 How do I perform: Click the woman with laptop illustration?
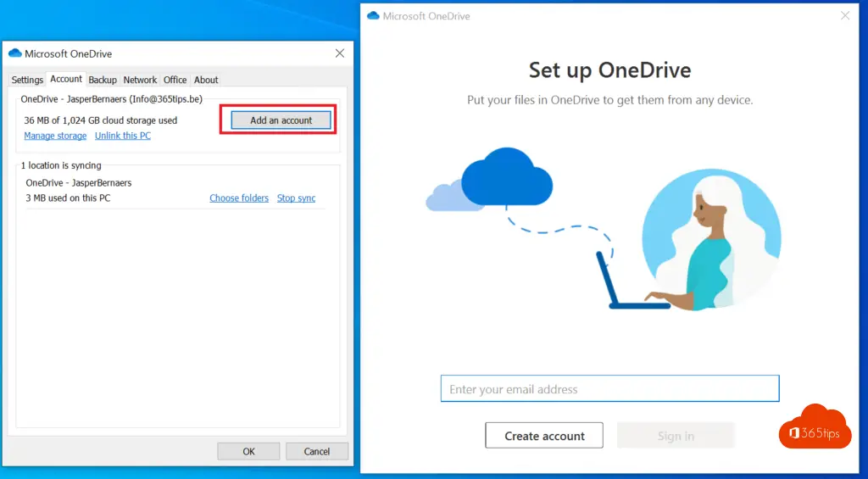tap(695, 246)
